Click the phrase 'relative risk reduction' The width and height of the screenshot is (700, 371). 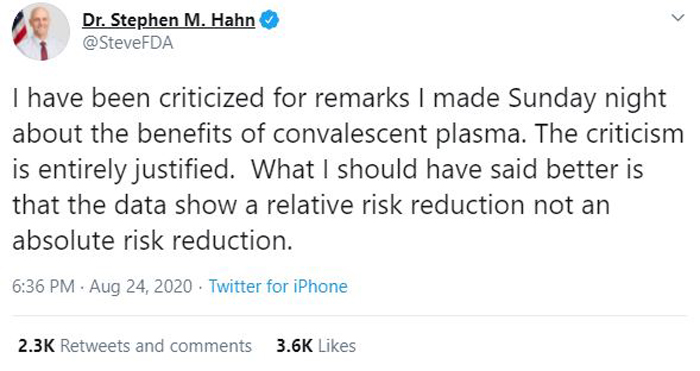tap(396, 205)
